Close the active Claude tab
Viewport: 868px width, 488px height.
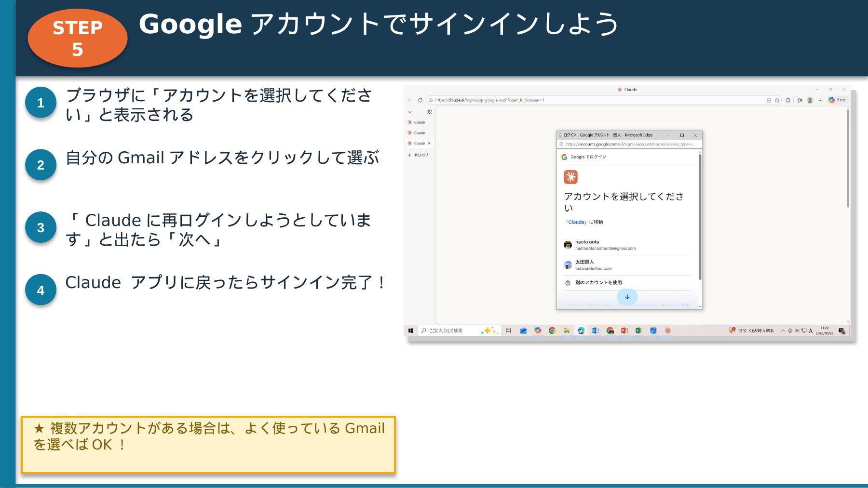pyautogui.click(x=429, y=143)
